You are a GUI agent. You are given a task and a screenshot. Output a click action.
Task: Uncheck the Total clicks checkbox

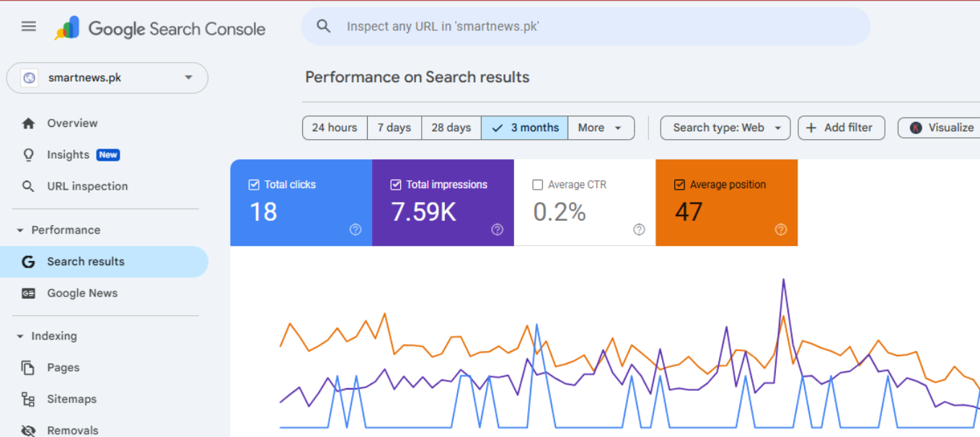[254, 185]
